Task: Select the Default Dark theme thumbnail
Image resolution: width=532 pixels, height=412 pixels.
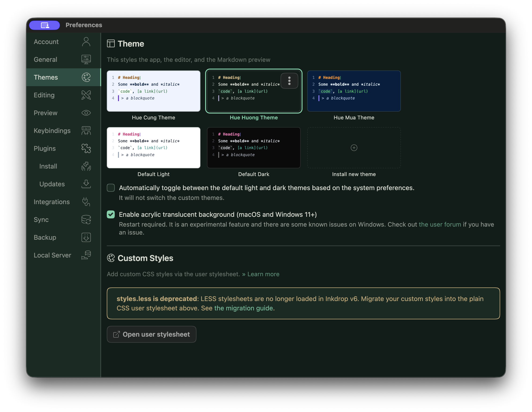Action: click(254, 147)
